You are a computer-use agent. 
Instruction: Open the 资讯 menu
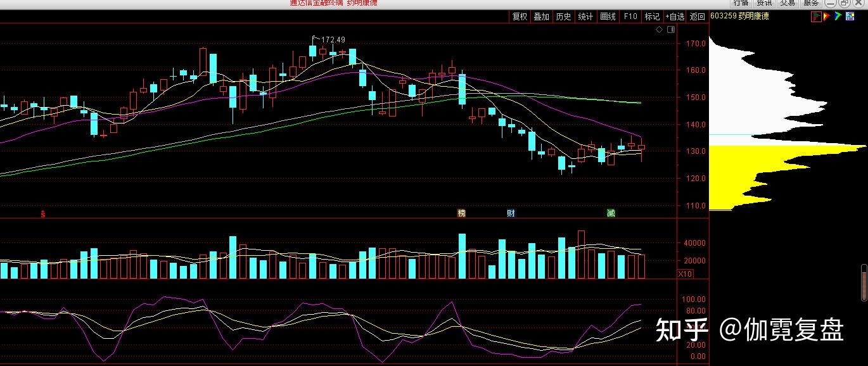(x=764, y=3)
